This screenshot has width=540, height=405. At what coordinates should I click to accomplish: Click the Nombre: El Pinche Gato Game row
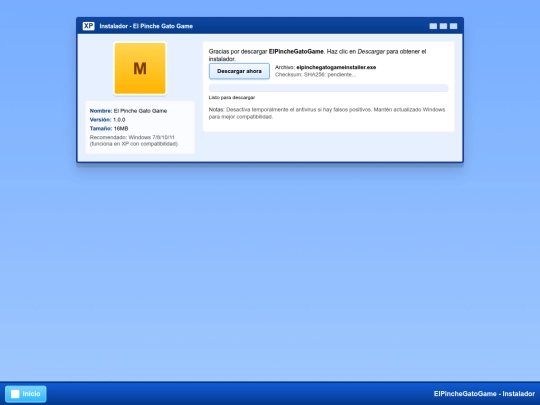coord(128,111)
